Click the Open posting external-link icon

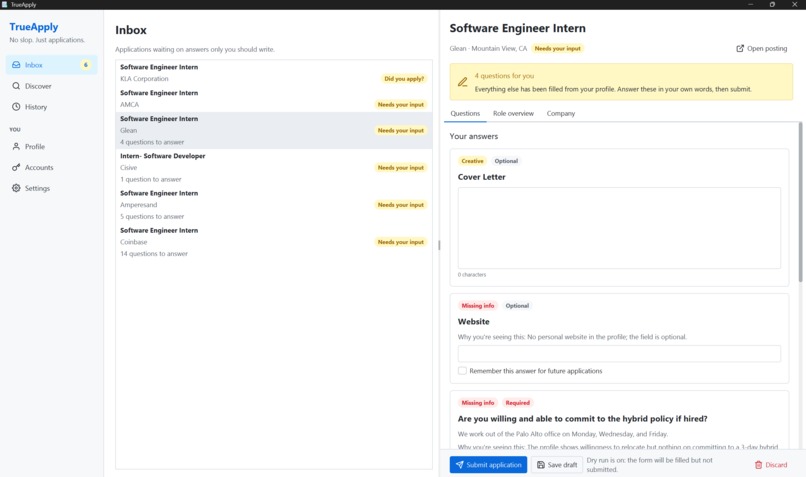click(740, 48)
